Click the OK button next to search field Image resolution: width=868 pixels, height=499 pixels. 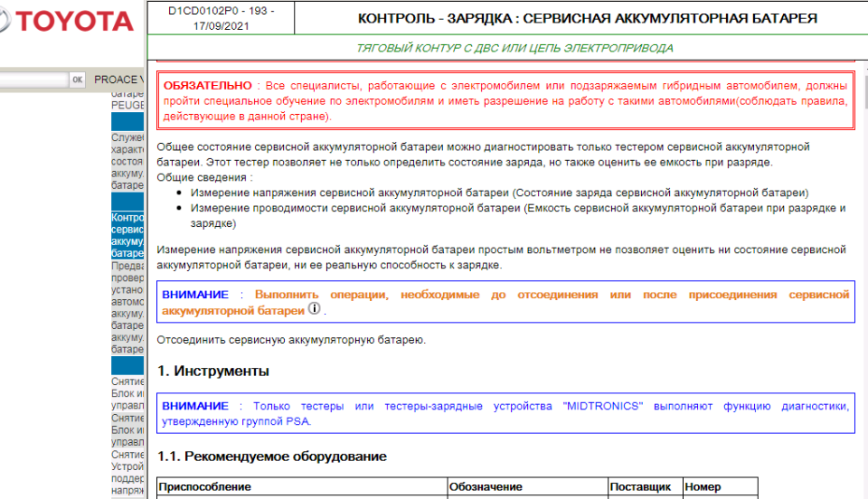[x=77, y=80]
